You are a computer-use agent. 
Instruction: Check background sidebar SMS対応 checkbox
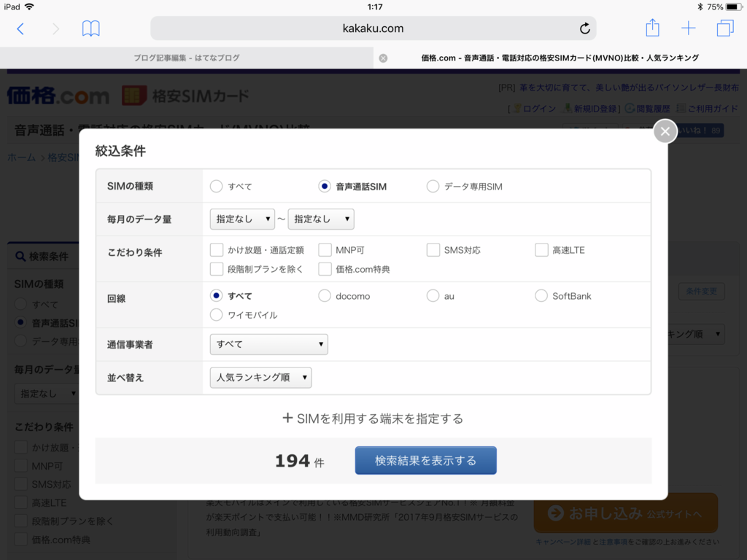21,484
